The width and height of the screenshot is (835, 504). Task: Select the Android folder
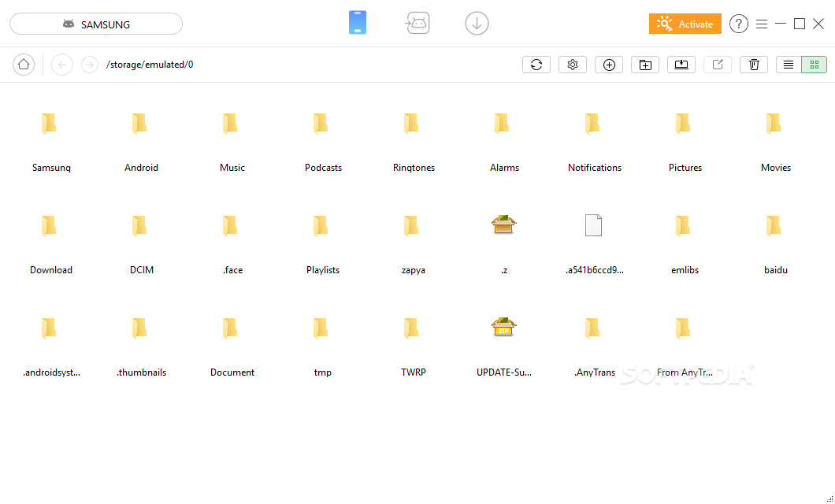[141, 142]
